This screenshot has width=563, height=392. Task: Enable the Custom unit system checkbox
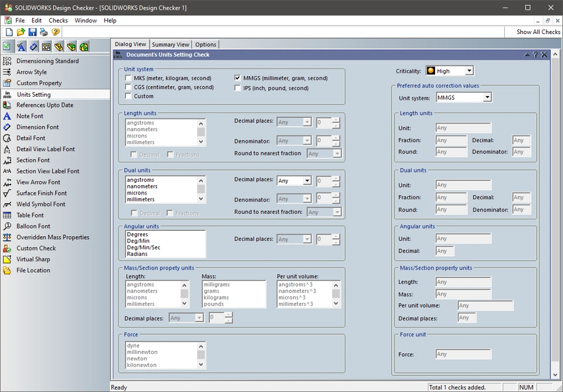(x=128, y=96)
